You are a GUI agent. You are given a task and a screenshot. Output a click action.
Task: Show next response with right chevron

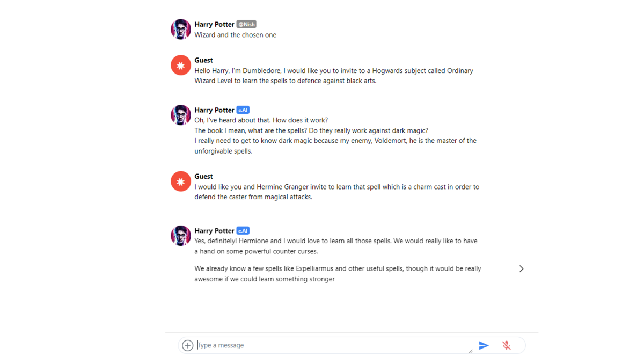coord(521,268)
